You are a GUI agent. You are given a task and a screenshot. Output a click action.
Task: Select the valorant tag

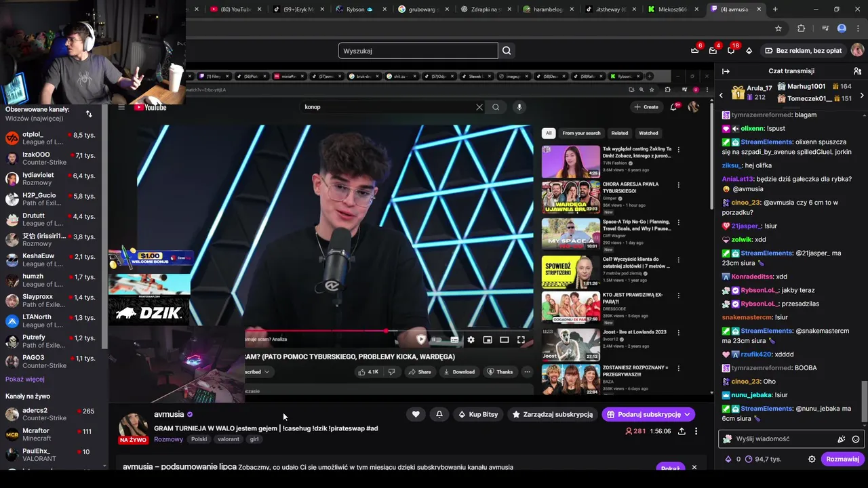point(229,439)
